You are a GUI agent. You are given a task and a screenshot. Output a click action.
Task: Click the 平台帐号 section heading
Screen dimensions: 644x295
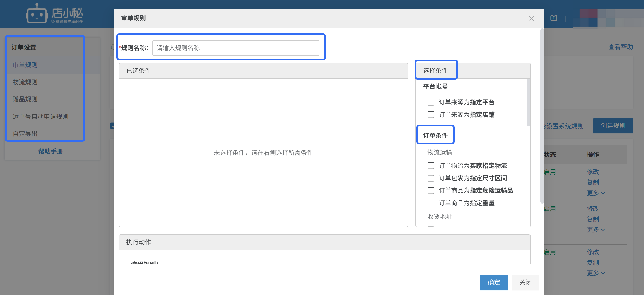coord(435,86)
